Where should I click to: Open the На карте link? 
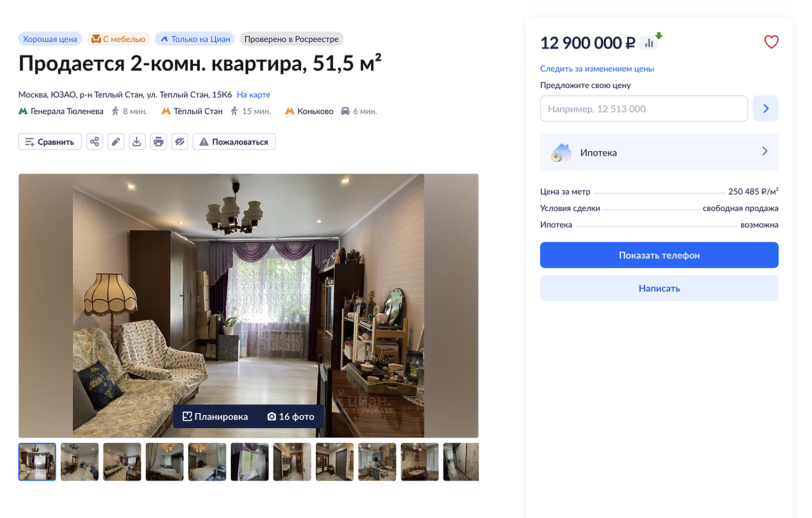pyautogui.click(x=253, y=95)
